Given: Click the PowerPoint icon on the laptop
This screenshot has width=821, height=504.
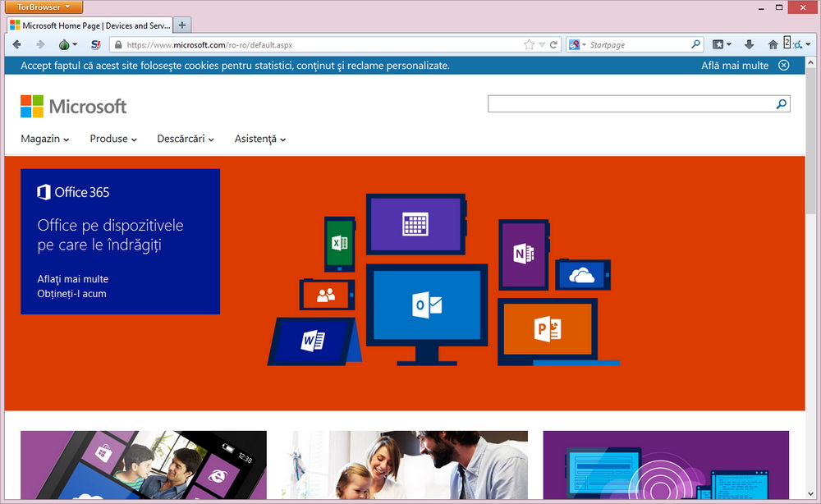Looking at the screenshot, I should click(547, 329).
